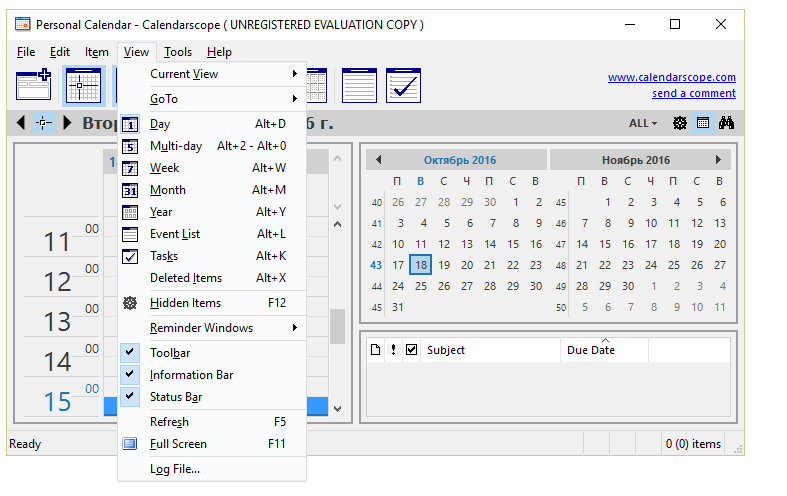The image size is (787, 496).
Task: Click the New Event toolbar icon
Action: 33,85
